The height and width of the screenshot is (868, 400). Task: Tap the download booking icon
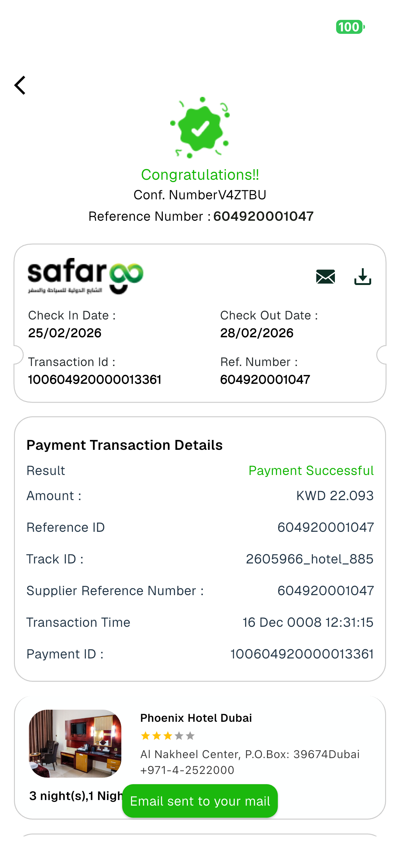tap(362, 277)
